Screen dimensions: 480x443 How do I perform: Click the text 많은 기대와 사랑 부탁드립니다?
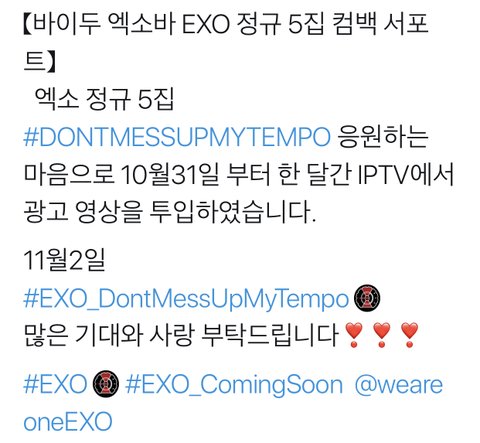coord(181,335)
